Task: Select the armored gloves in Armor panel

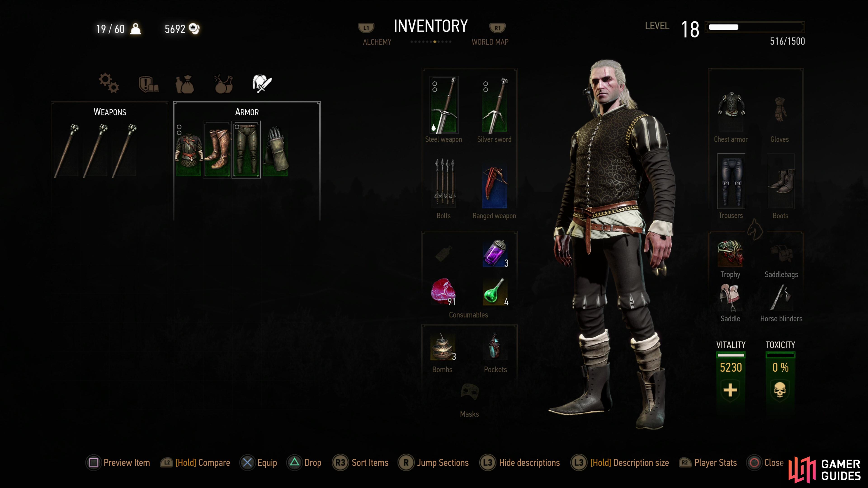Action: 276,149
